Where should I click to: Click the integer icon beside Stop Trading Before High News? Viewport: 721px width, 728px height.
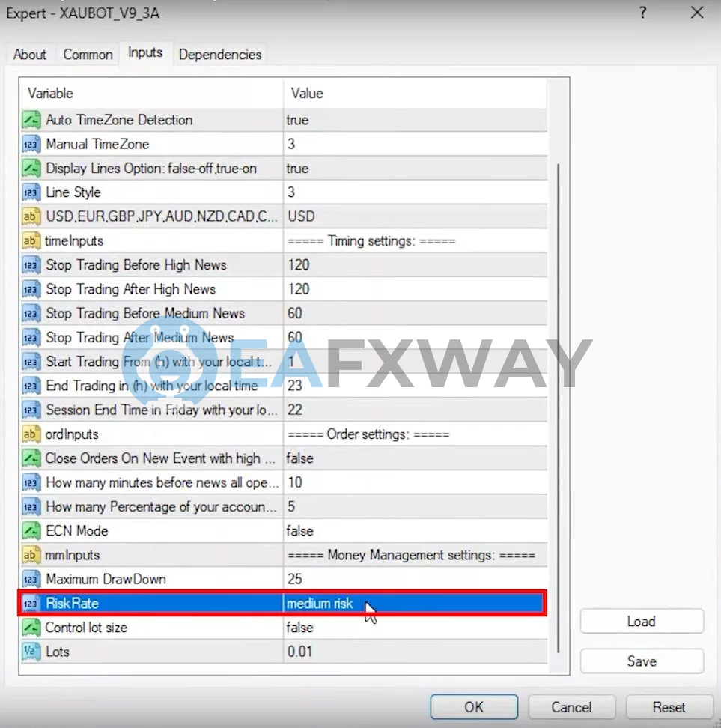pos(31,264)
